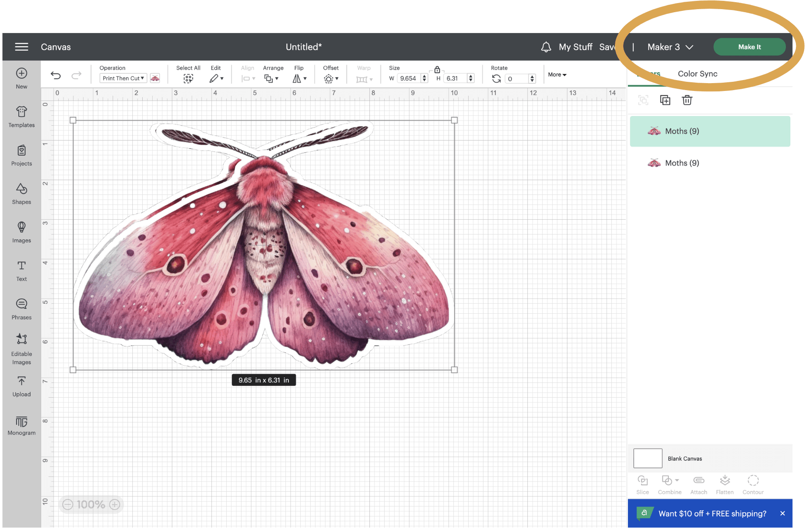Open the hamburger menu
Image resolution: width=812 pixels, height=530 pixels.
pyautogui.click(x=21, y=47)
